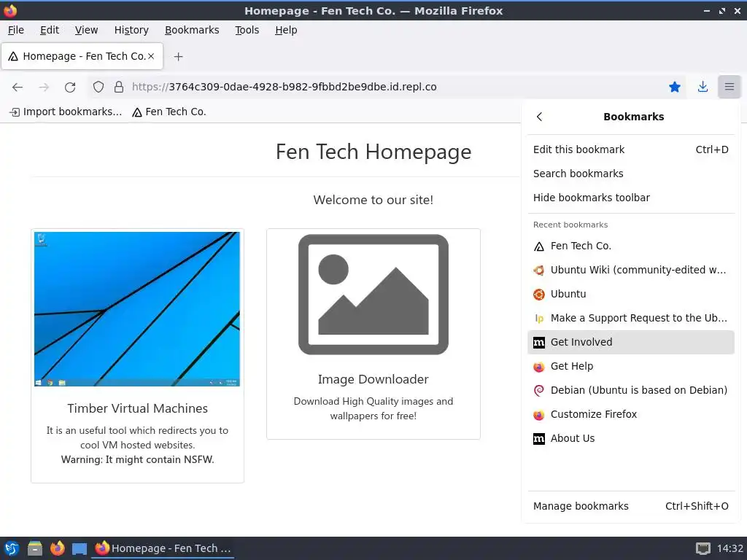Select the Homepage - Fen Tech Co. tab
Screen dimensions: 747x560
pyautogui.click(x=82, y=56)
